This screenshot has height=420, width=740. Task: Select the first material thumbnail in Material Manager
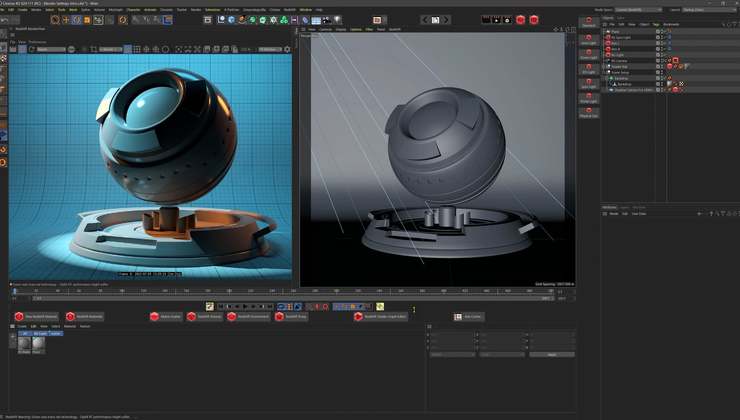click(24, 343)
